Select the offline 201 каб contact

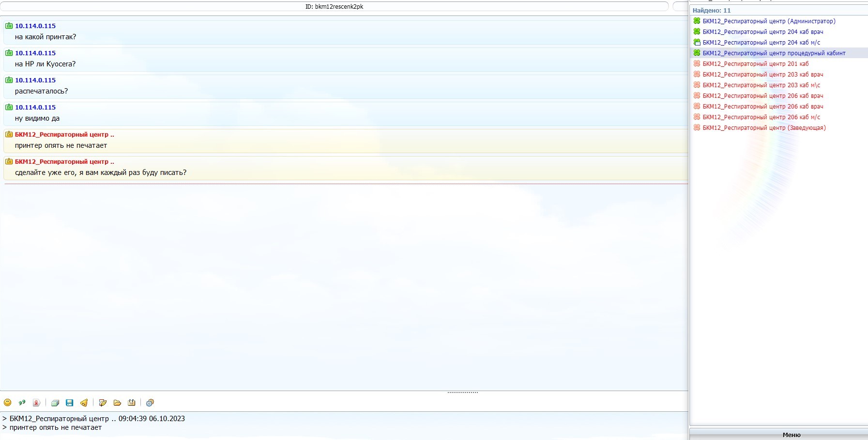tap(755, 64)
